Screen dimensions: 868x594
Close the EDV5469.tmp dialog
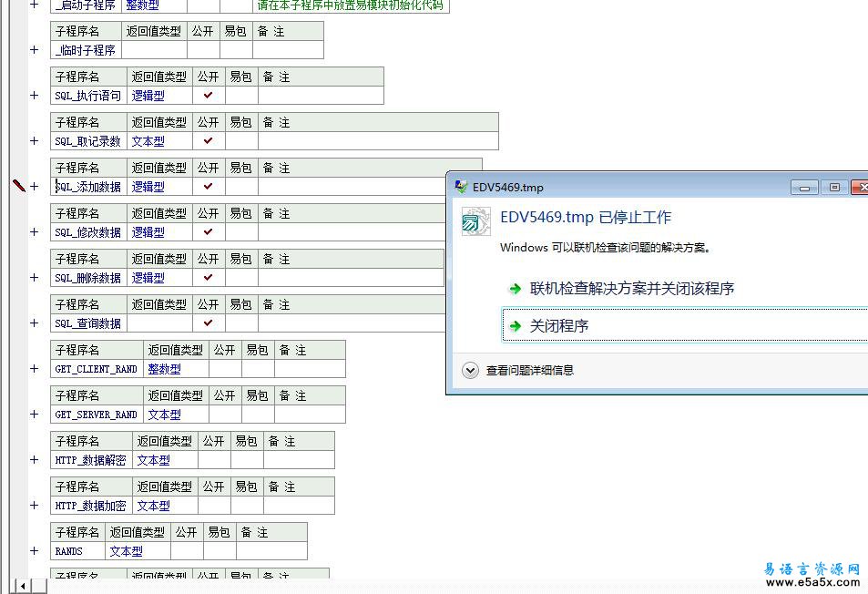point(860,188)
